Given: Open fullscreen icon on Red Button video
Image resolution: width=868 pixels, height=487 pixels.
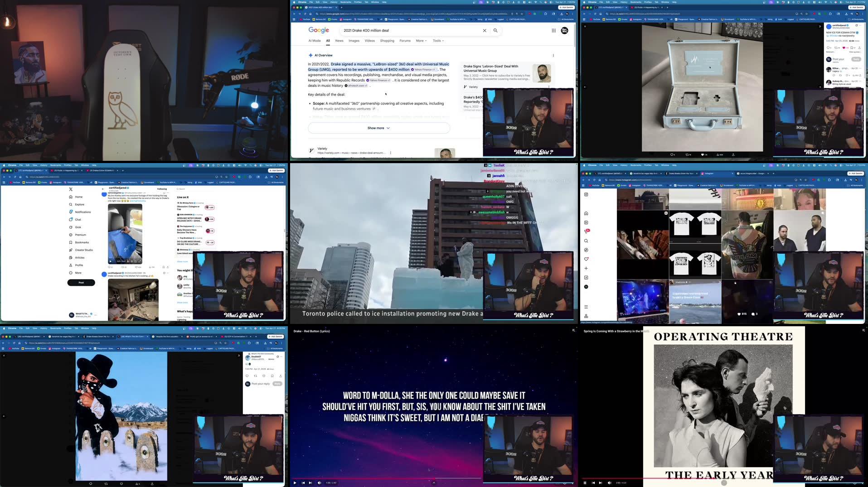Looking at the screenshot, I should 573,331.
